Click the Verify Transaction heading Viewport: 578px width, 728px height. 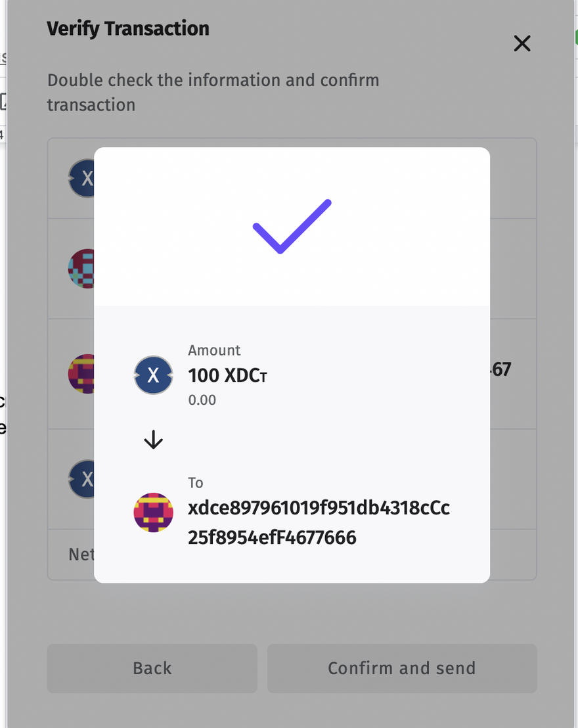click(128, 29)
